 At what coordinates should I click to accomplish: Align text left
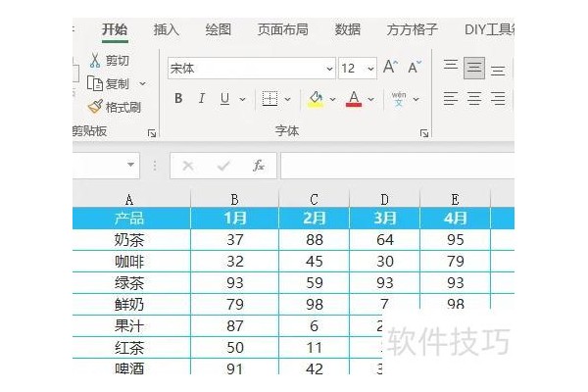coord(451,99)
